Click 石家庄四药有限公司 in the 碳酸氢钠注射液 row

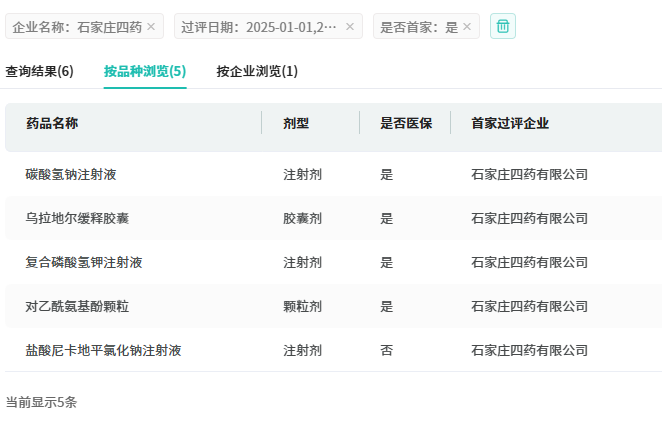click(529, 174)
